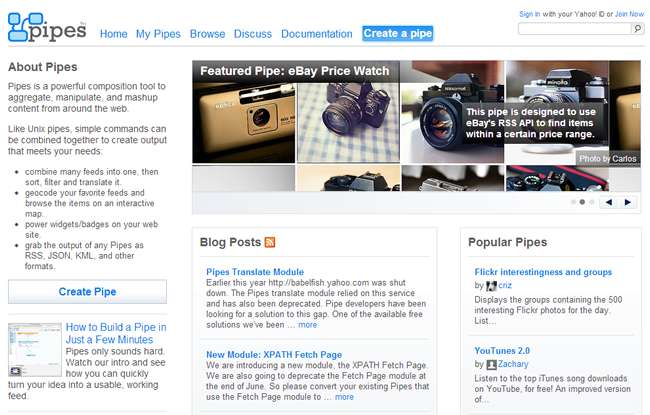This screenshot has width=650, height=415.
Task: Open Zachary author profile link
Action: pyautogui.click(x=513, y=364)
